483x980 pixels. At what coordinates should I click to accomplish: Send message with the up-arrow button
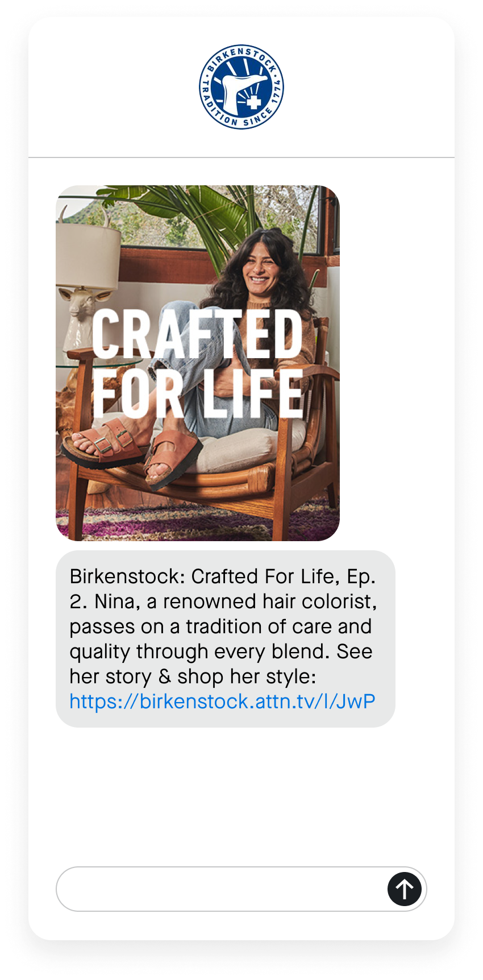click(405, 888)
